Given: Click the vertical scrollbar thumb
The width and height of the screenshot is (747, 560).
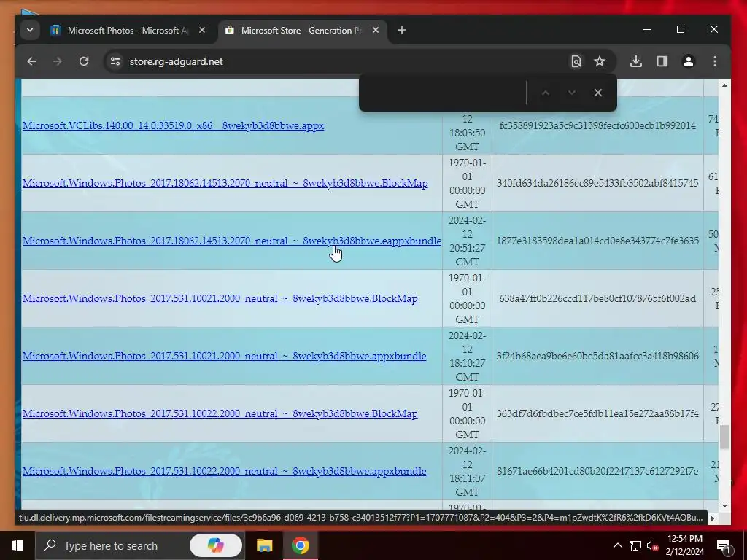Looking at the screenshot, I should click(724, 437).
